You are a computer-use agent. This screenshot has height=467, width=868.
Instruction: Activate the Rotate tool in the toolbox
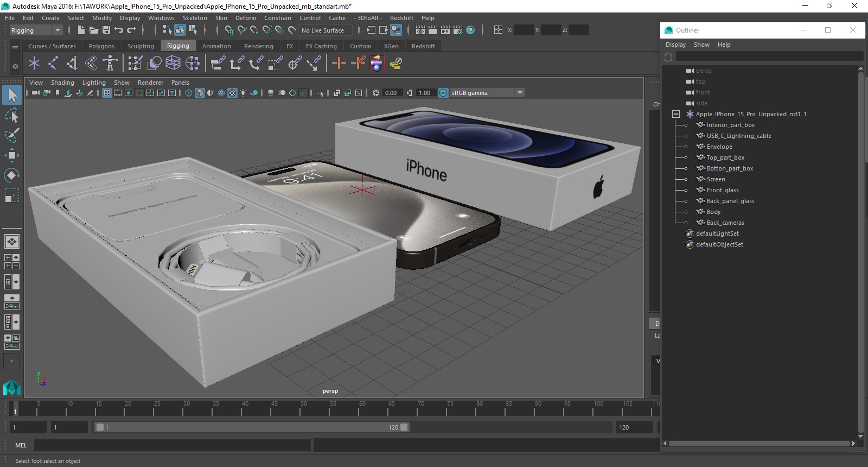point(12,175)
